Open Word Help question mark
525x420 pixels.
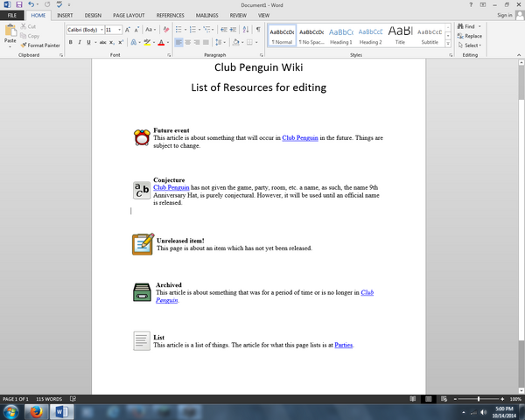click(471, 4)
